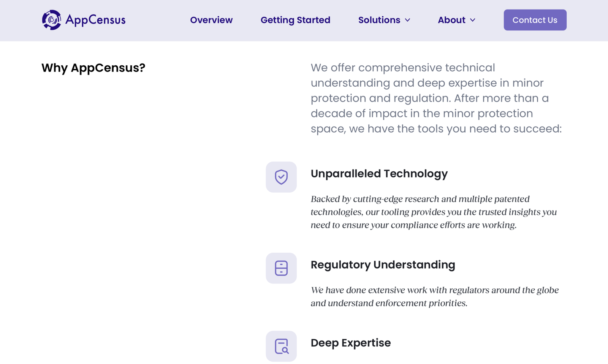This screenshot has width=608, height=364.
Task: Open the Getting Started page
Action: pyautogui.click(x=295, y=20)
